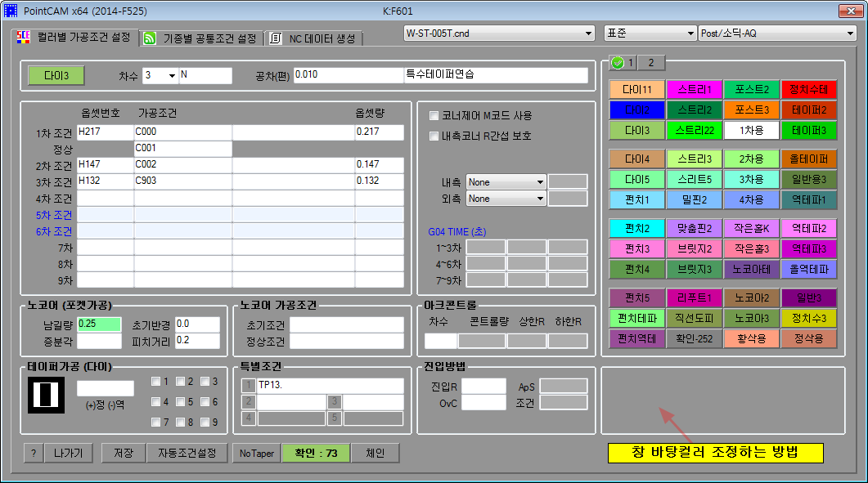The width and height of the screenshot is (868, 483).
Task: Click the PointCAM title bar app icon
Action: pos(11,11)
